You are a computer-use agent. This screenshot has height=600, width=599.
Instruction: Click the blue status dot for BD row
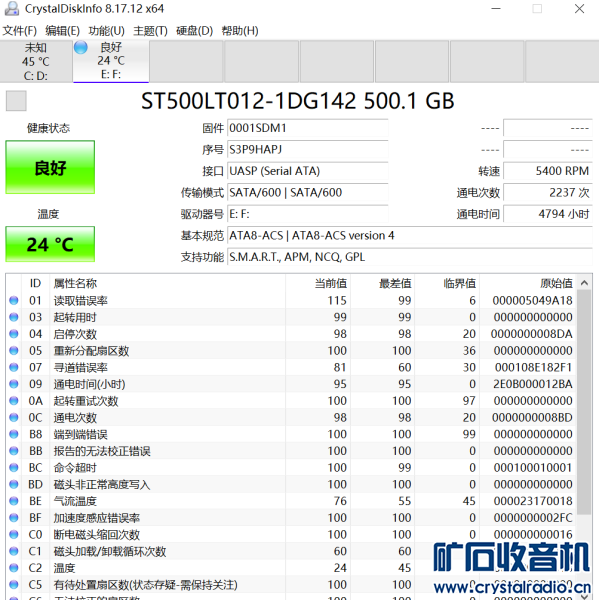click(14, 484)
